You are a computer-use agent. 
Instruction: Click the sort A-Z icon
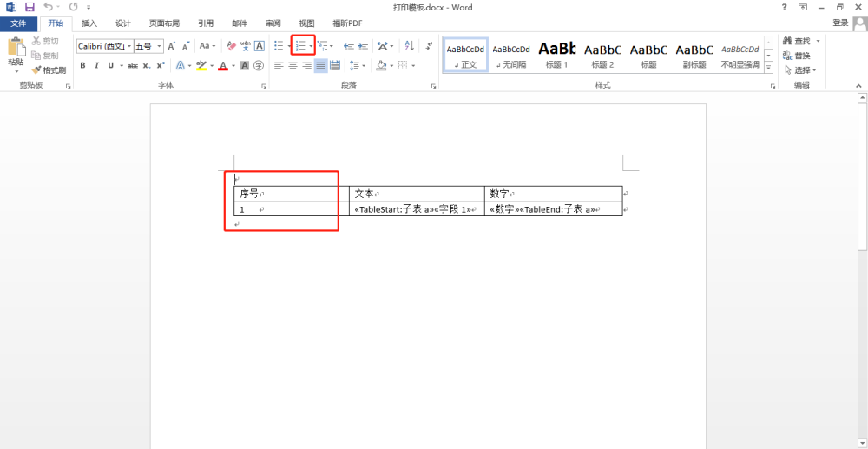[x=409, y=46]
